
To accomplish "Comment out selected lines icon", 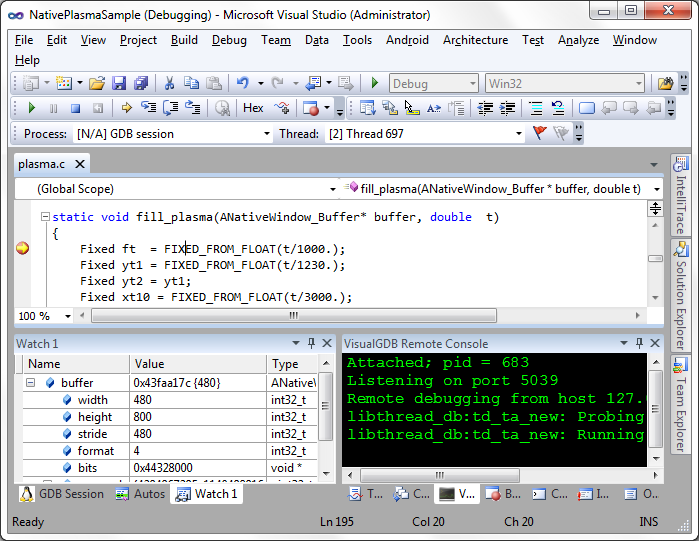I will 536,108.
